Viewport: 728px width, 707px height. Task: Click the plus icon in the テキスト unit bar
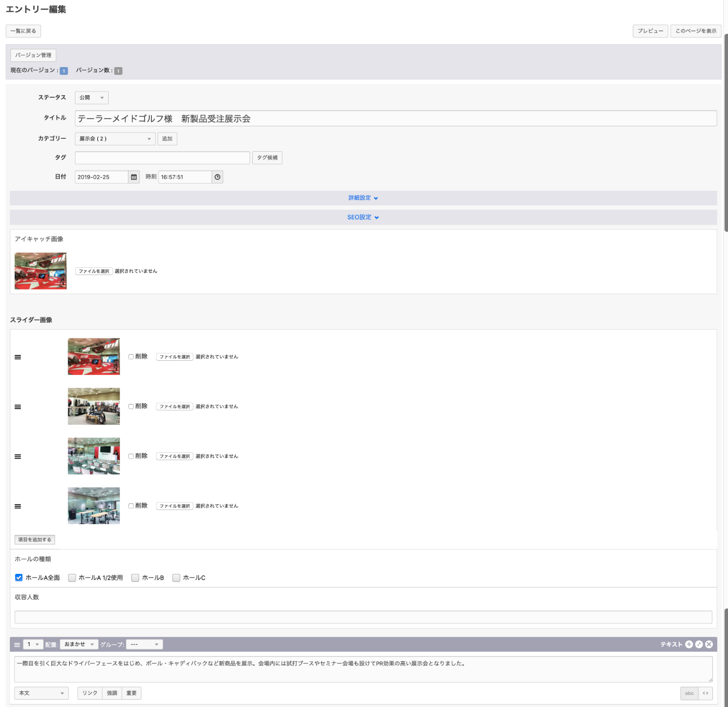pos(689,645)
